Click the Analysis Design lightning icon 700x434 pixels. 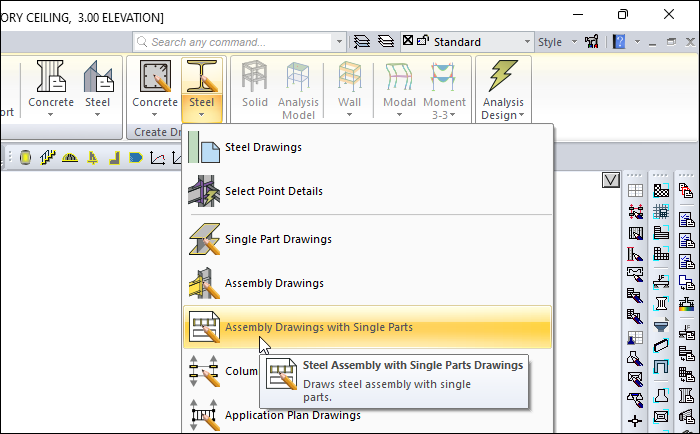(503, 76)
